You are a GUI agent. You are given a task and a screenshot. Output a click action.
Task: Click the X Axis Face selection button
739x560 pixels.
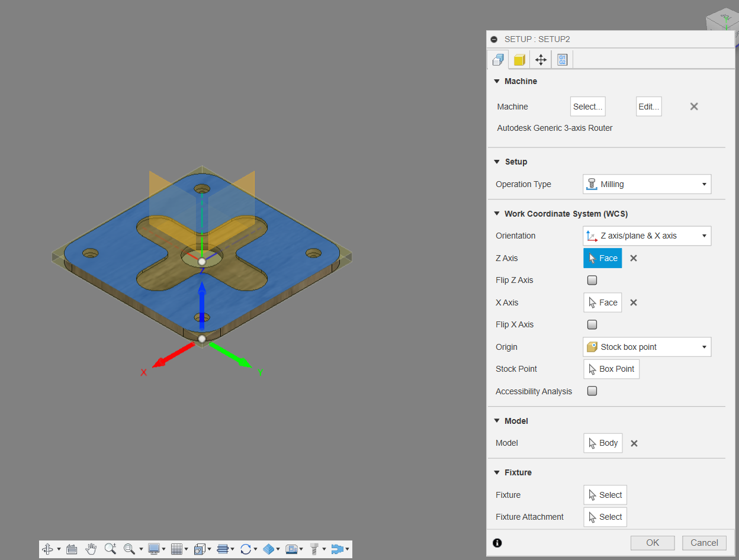tap(603, 302)
